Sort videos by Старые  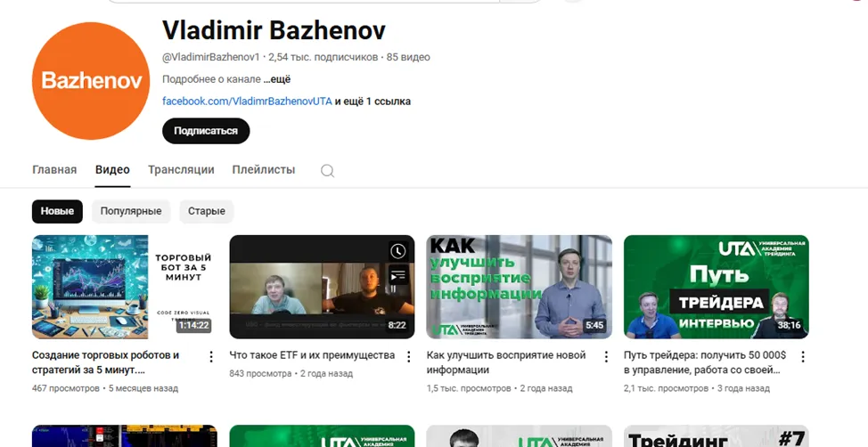(207, 211)
